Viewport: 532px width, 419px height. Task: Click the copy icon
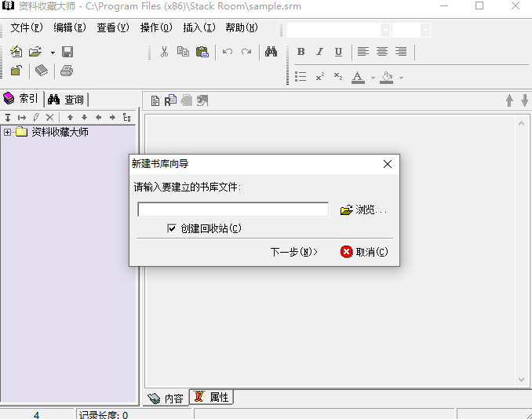pos(183,52)
